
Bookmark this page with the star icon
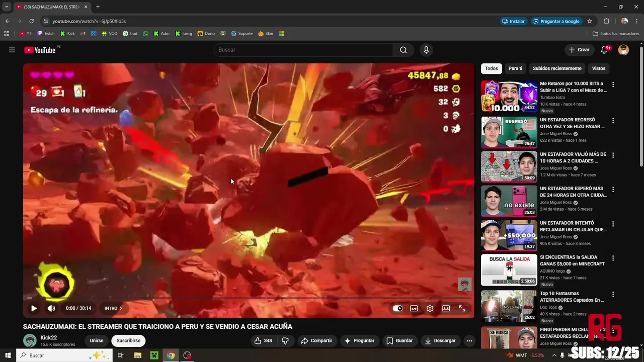(590, 21)
